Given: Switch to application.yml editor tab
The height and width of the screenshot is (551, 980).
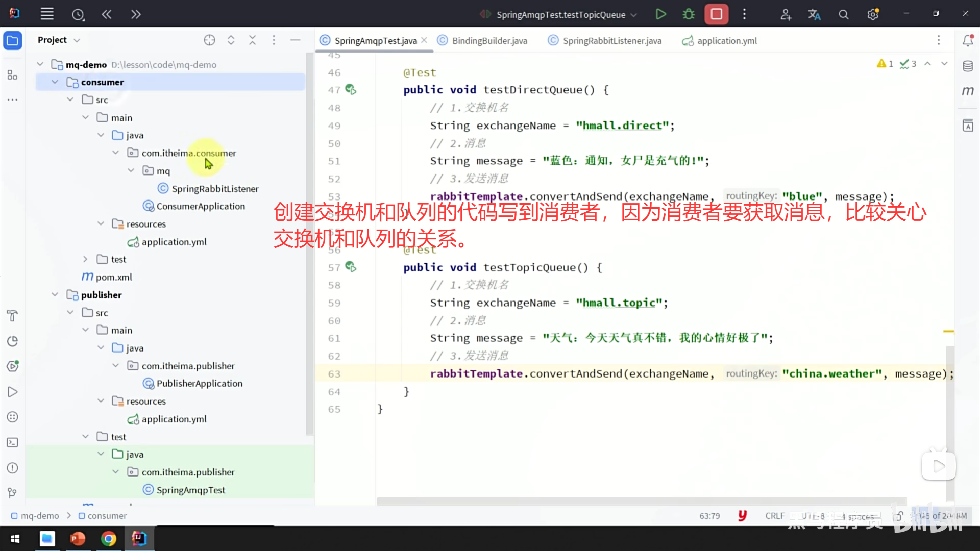Looking at the screenshot, I should point(726,41).
